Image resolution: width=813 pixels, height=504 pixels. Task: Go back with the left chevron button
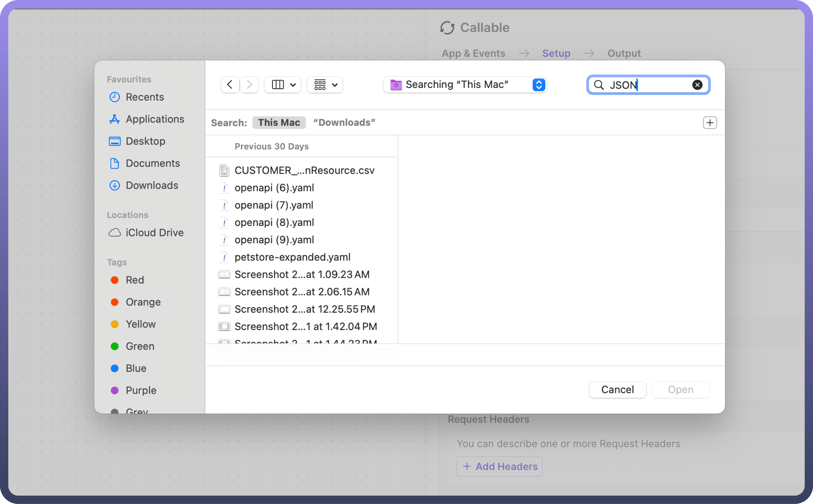coord(230,85)
